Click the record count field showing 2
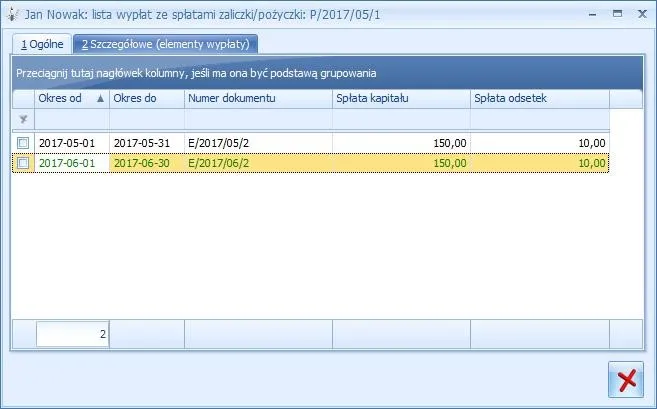Viewport: 657px width, 409px height. pyautogui.click(x=72, y=334)
